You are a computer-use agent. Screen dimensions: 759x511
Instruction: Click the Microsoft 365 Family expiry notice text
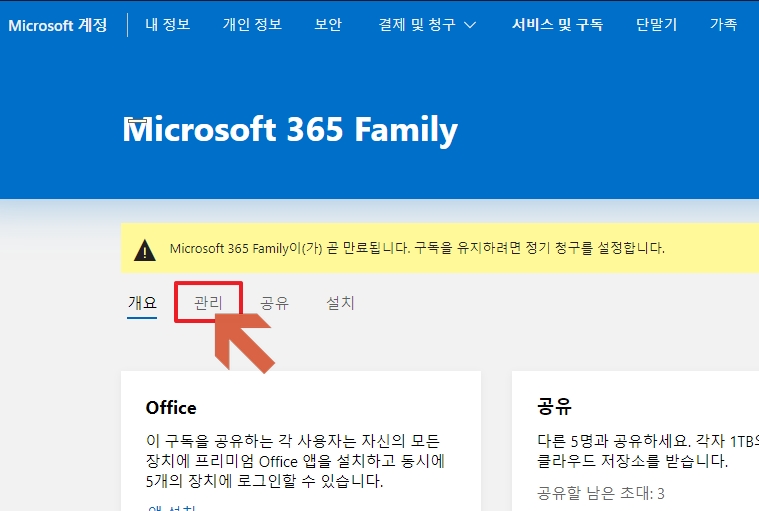[417, 248]
